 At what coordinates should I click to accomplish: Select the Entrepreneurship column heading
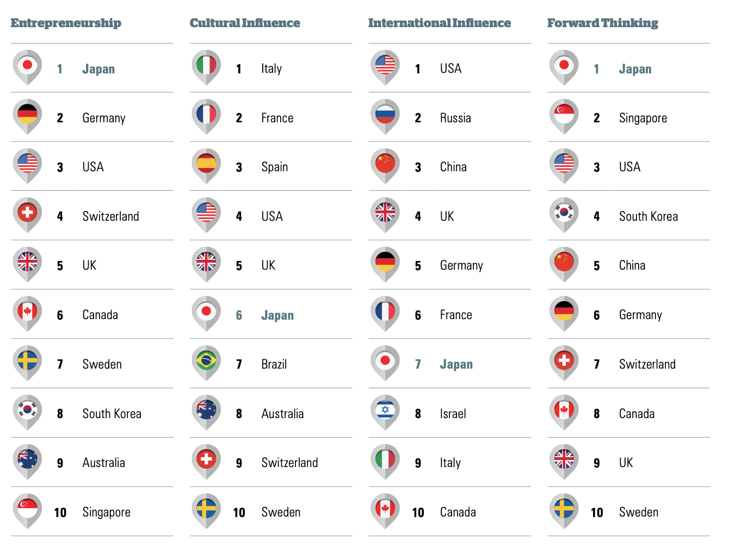[66, 23]
